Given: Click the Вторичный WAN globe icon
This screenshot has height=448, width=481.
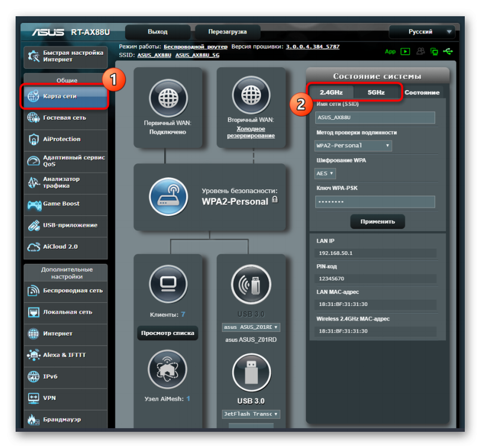Looking at the screenshot, I should tap(251, 95).
